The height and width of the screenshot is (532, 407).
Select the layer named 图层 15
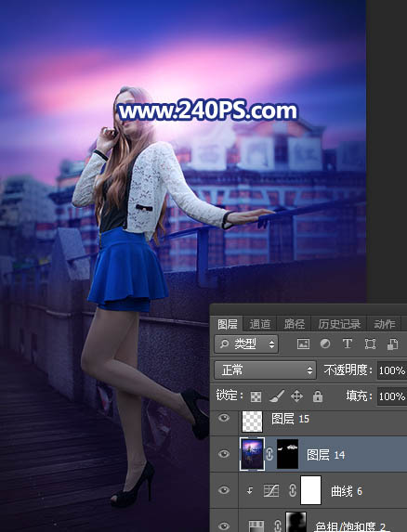pos(290,419)
